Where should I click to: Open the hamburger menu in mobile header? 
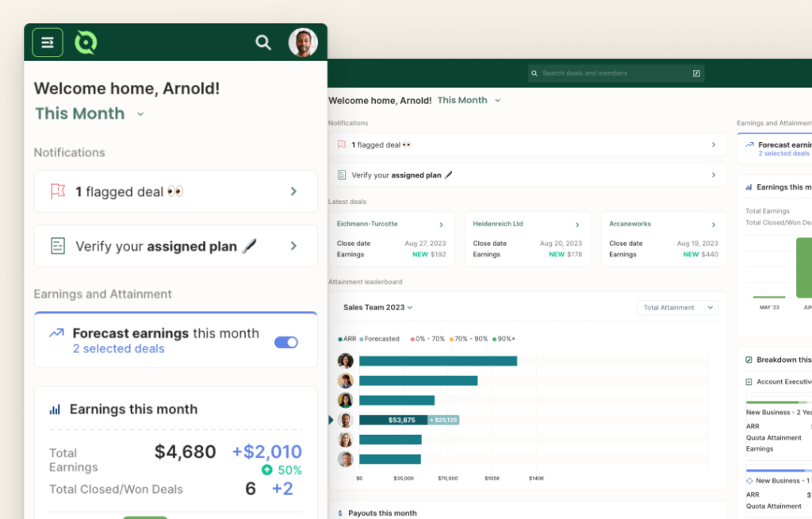(x=48, y=43)
